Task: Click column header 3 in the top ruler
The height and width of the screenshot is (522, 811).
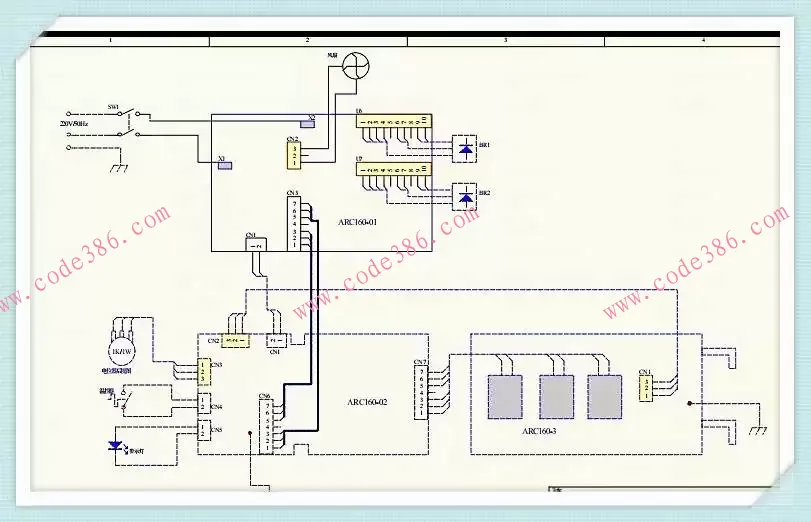Action: [x=505, y=40]
